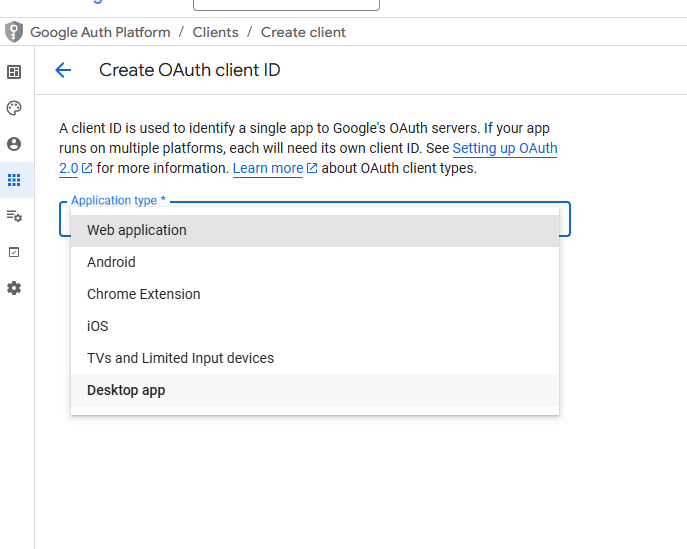Open Branding via the palette icon
Viewport: 687px width, 549px height.
pyautogui.click(x=14, y=108)
